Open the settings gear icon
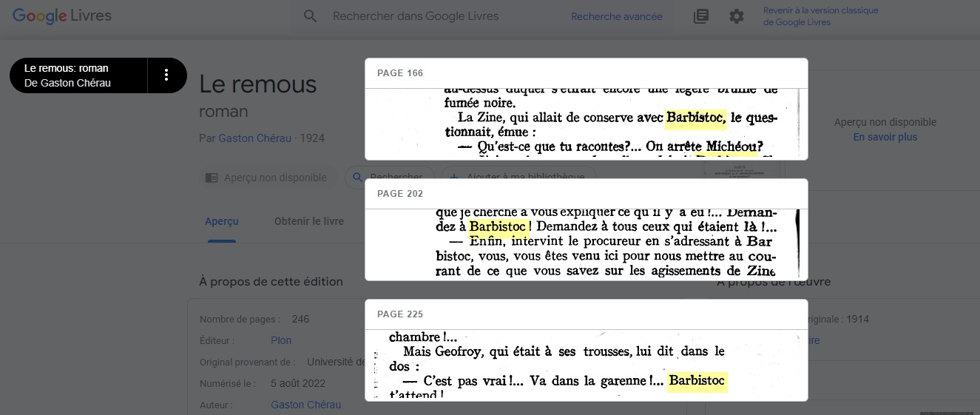 [x=737, y=16]
